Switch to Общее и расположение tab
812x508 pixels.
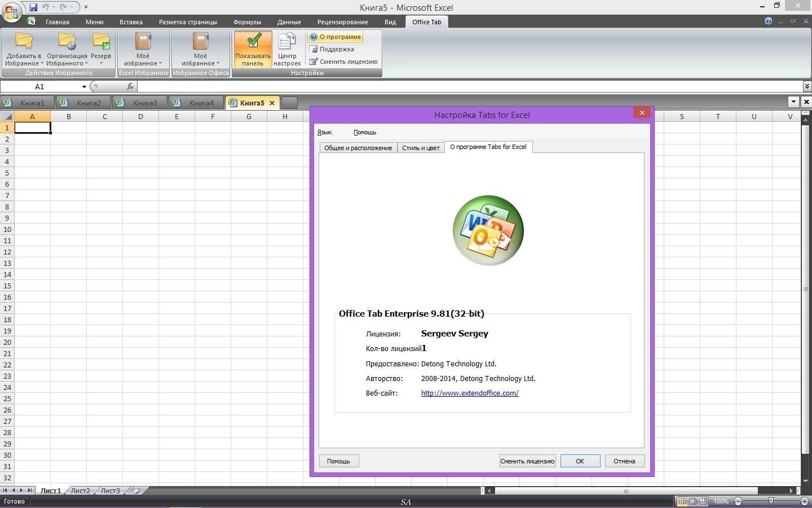coord(358,148)
